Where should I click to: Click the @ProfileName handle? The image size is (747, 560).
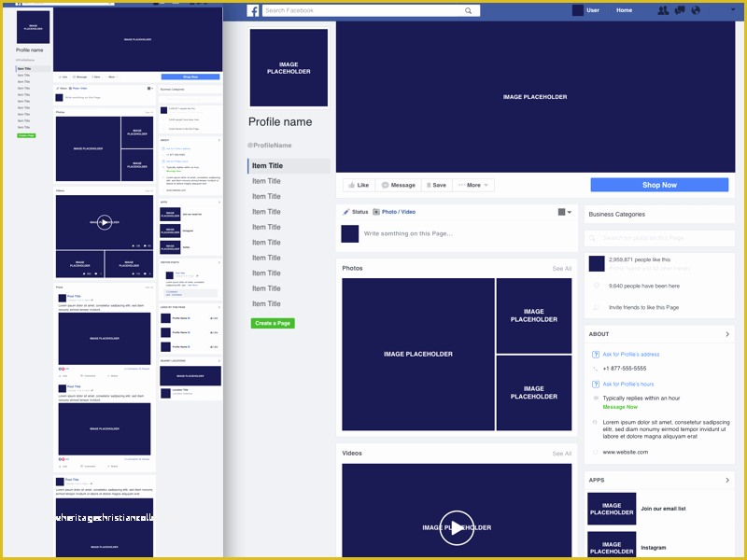click(270, 146)
